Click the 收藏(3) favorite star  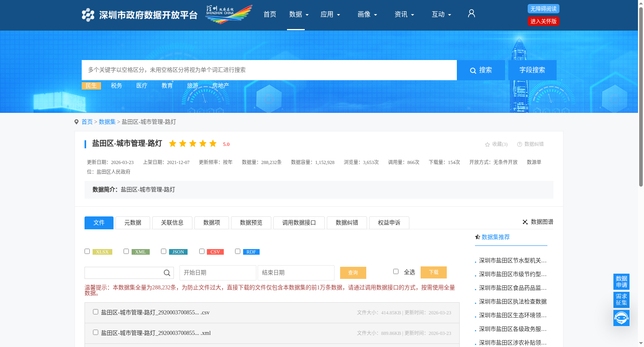487,144
